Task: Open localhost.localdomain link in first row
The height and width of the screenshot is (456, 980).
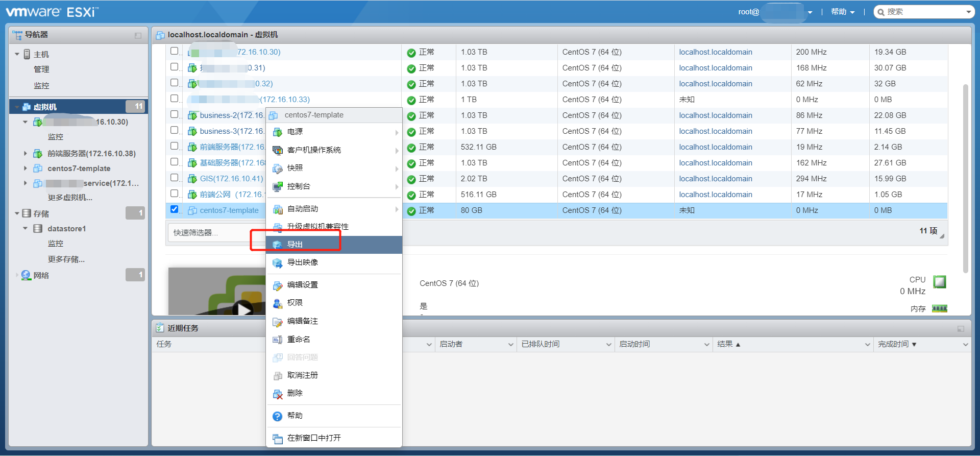Action: point(715,52)
